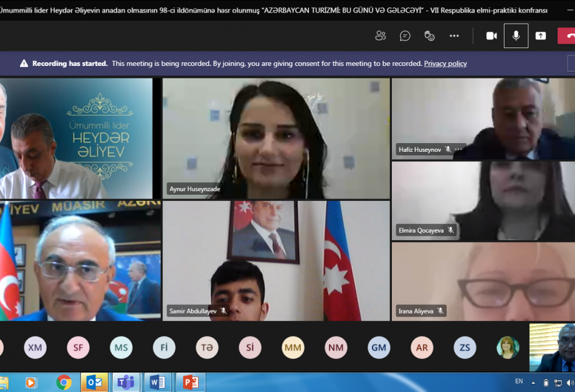Select the participant avatar with woman's photo

(x=508, y=347)
